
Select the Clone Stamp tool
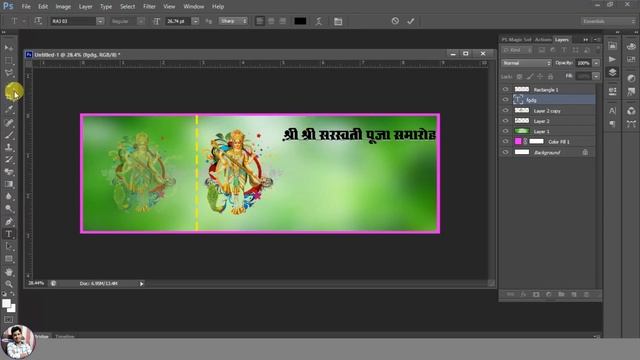[9, 147]
